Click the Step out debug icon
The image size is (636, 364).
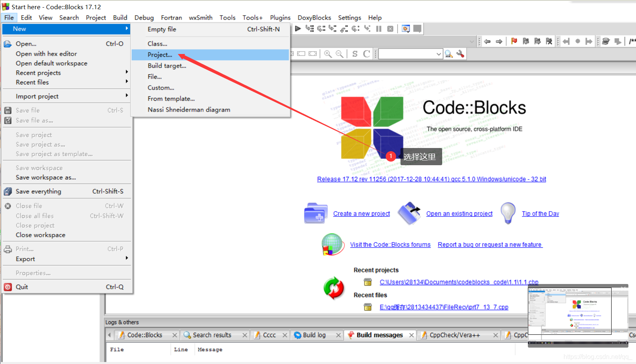[x=344, y=29]
